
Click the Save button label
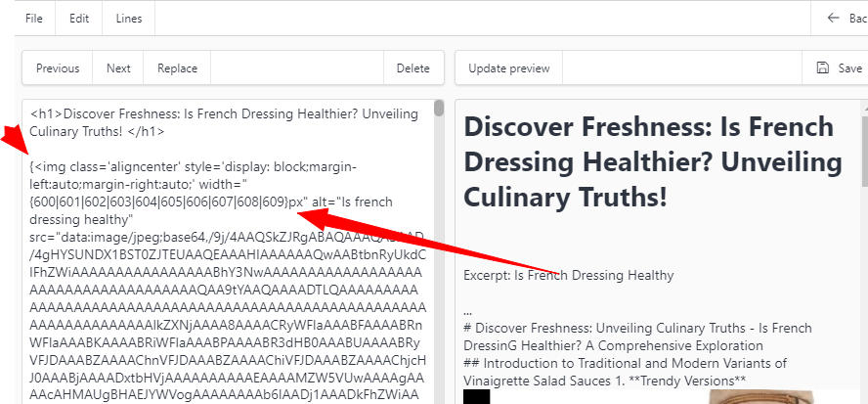[849, 68]
